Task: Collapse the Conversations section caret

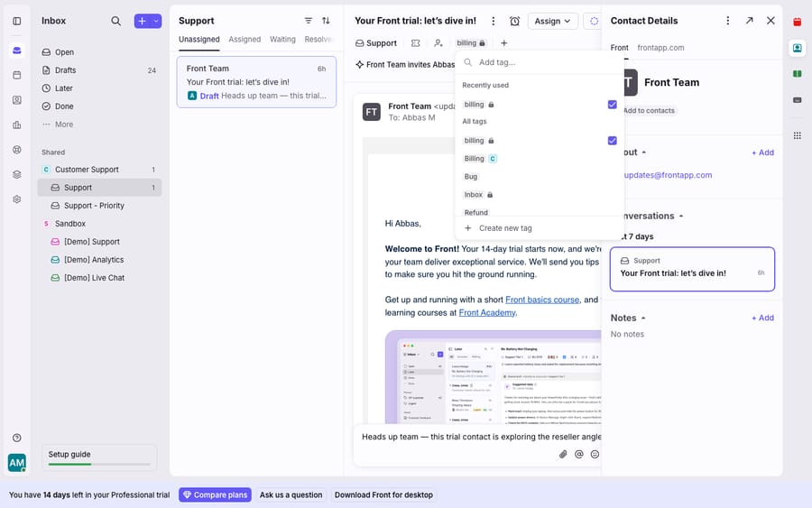Action: point(681,216)
